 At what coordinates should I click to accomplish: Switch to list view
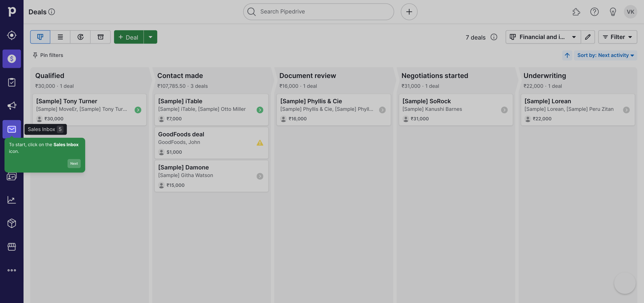(60, 37)
